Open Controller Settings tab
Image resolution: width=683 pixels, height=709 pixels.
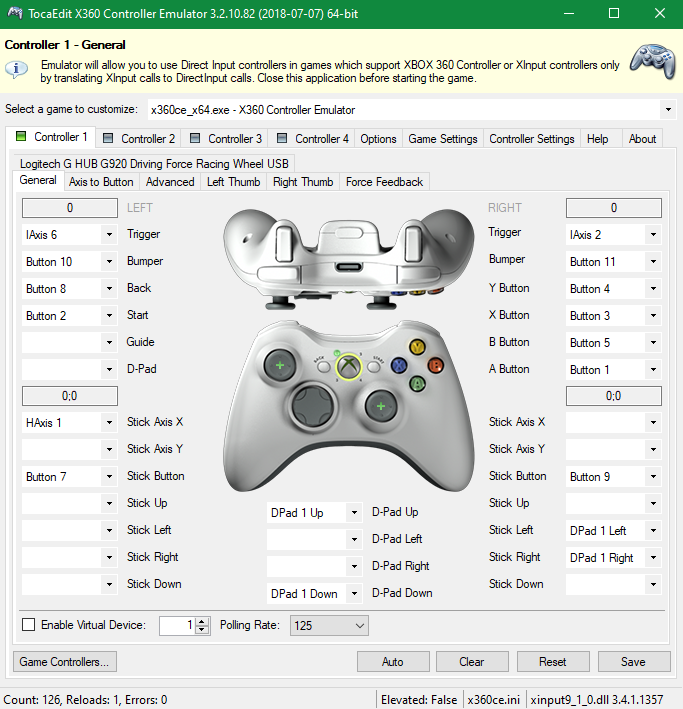(x=532, y=138)
